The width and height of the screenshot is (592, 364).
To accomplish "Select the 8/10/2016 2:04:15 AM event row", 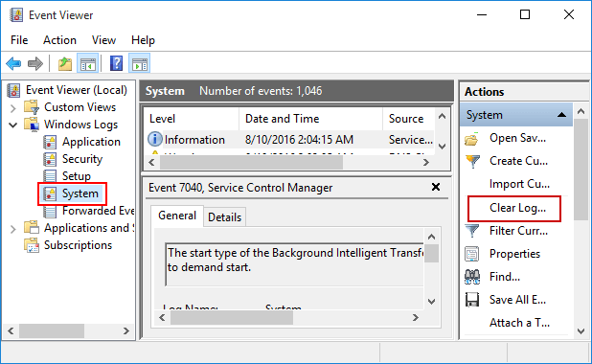I will 289,140.
